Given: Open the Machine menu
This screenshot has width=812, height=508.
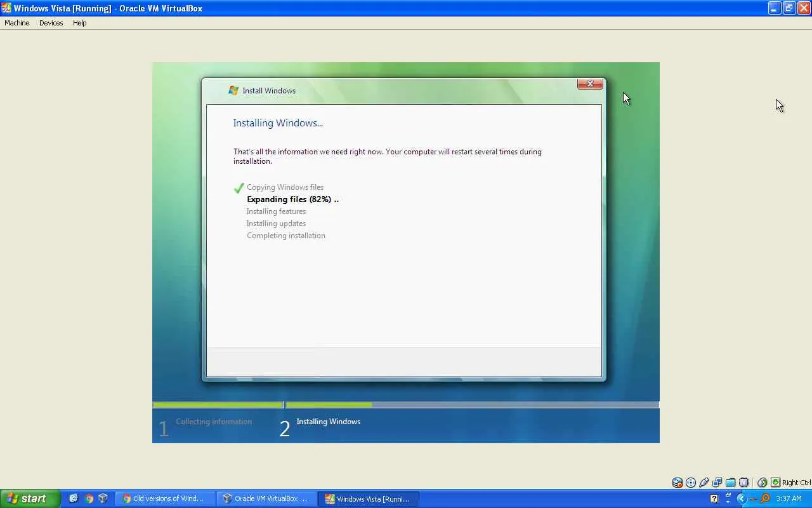Looking at the screenshot, I should [17, 23].
